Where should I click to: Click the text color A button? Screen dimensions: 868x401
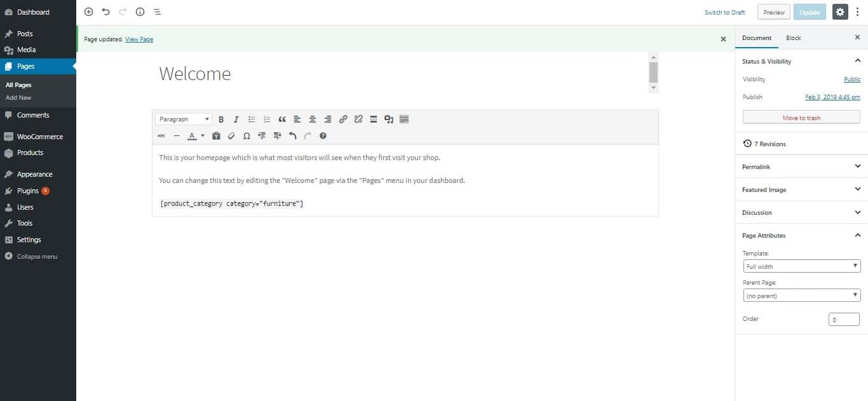(192, 135)
